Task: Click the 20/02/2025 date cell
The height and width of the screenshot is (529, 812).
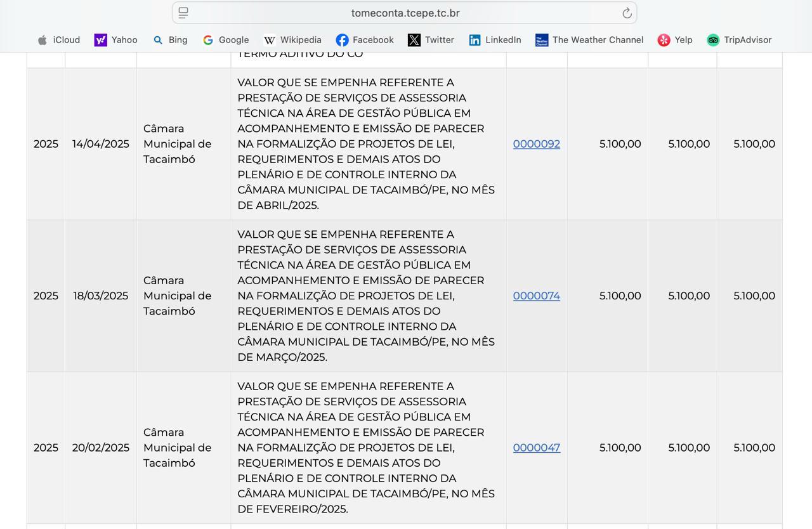Action: click(x=100, y=448)
